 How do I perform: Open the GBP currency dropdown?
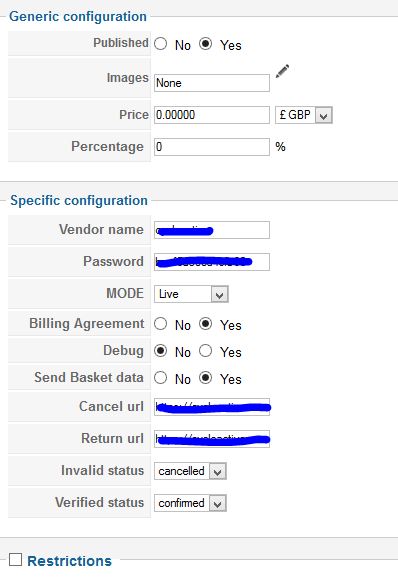point(304,115)
